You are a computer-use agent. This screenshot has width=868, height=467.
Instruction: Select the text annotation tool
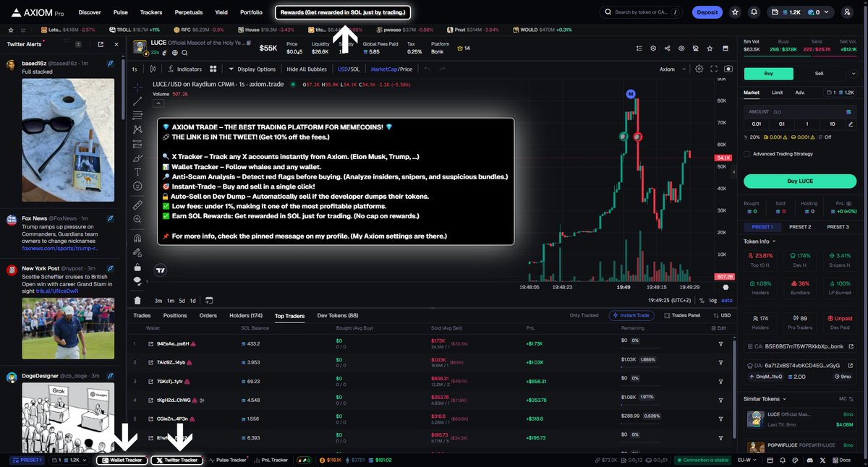pos(137,172)
